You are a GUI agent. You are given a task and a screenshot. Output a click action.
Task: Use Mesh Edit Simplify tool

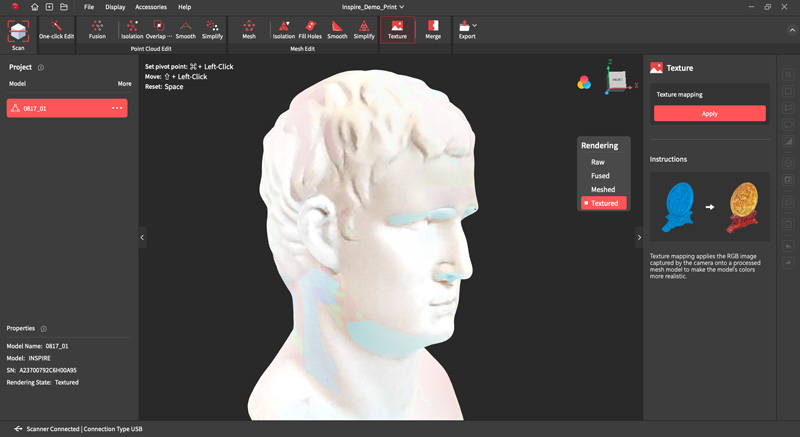click(364, 30)
